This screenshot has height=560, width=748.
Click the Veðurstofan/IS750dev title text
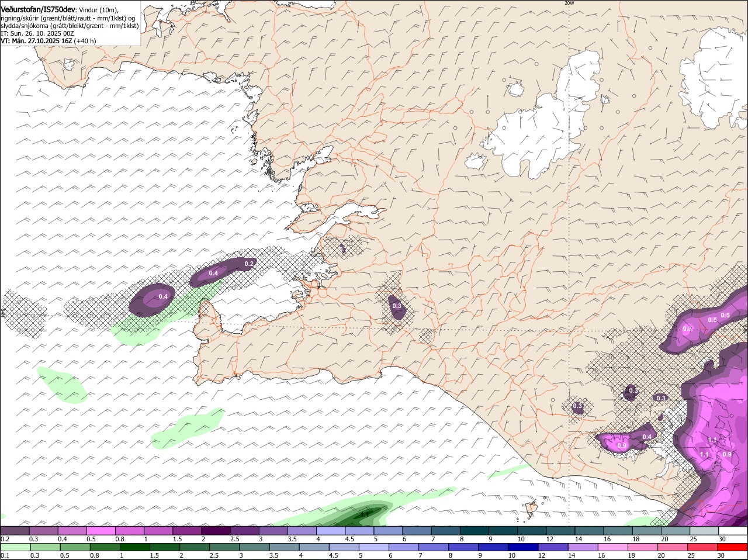[38, 9]
